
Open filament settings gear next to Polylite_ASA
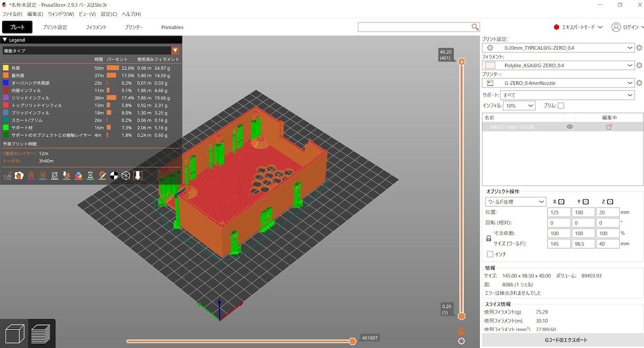tap(639, 65)
